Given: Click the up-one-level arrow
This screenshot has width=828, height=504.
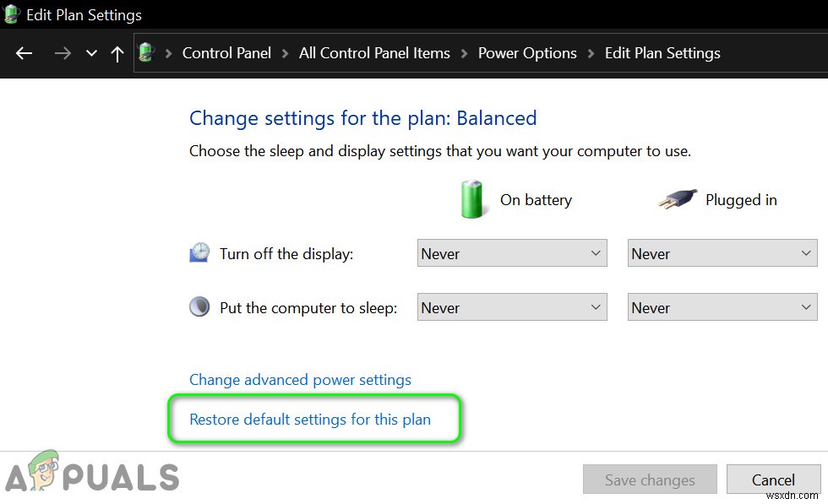Looking at the screenshot, I should pos(117,53).
